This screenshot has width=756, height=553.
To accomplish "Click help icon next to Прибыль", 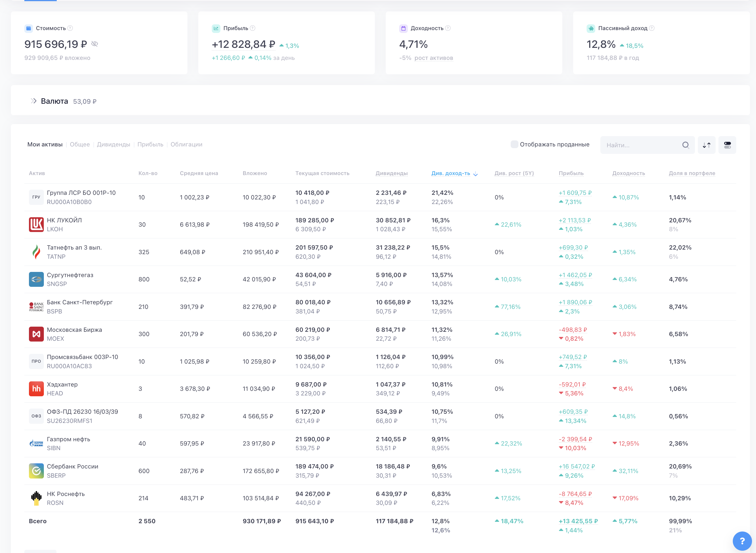I will tap(253, 28).
